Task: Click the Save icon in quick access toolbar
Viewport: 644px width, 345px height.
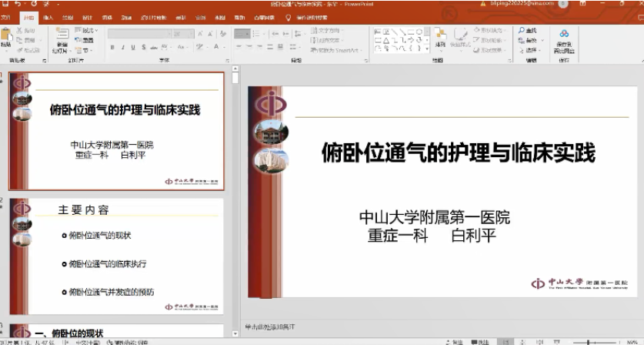Action: click(x=5, y=4)
